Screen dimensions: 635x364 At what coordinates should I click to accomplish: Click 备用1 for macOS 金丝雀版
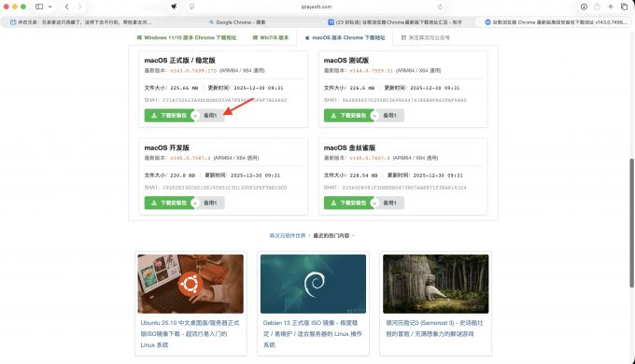pyautogui.click(x=389, y=203)
